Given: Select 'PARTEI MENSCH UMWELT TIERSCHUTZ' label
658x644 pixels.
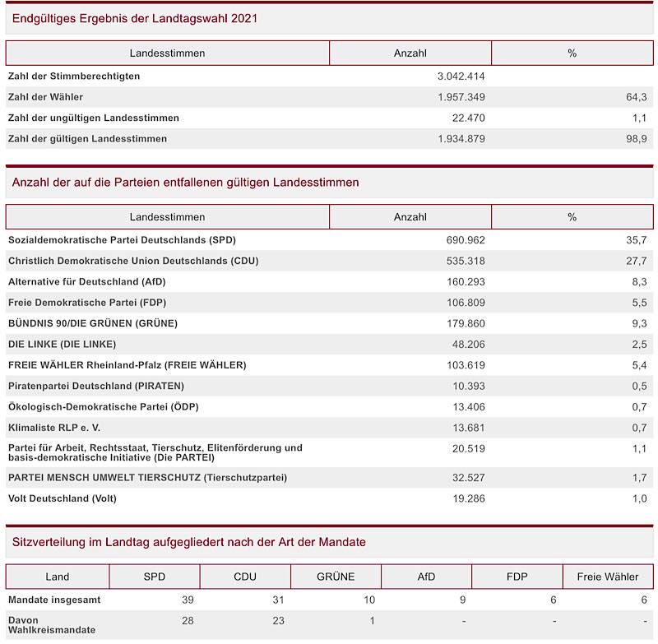Looking at the screenshot, I should 148,478.
